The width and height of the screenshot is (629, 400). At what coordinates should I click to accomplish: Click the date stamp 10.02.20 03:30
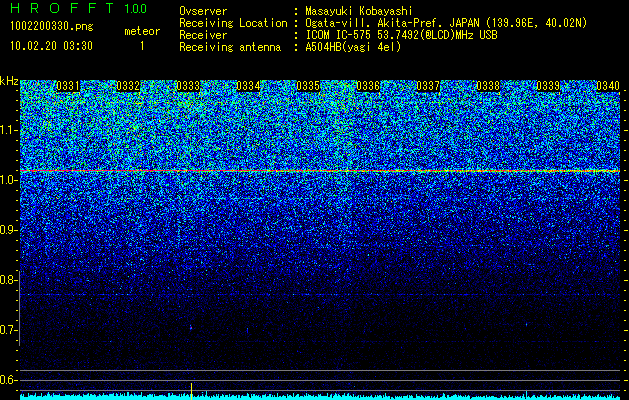[51, 46]
